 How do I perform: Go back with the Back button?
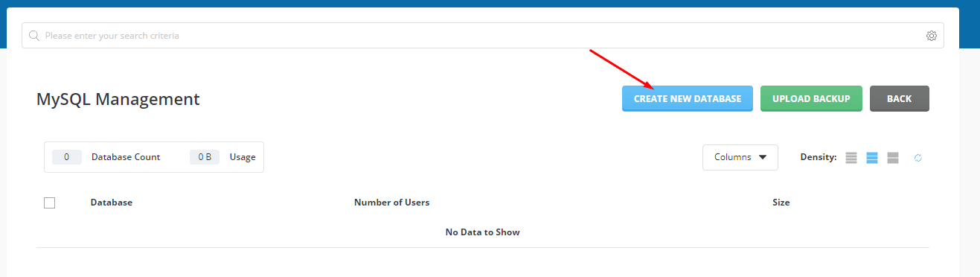click(x=899, y=98)
